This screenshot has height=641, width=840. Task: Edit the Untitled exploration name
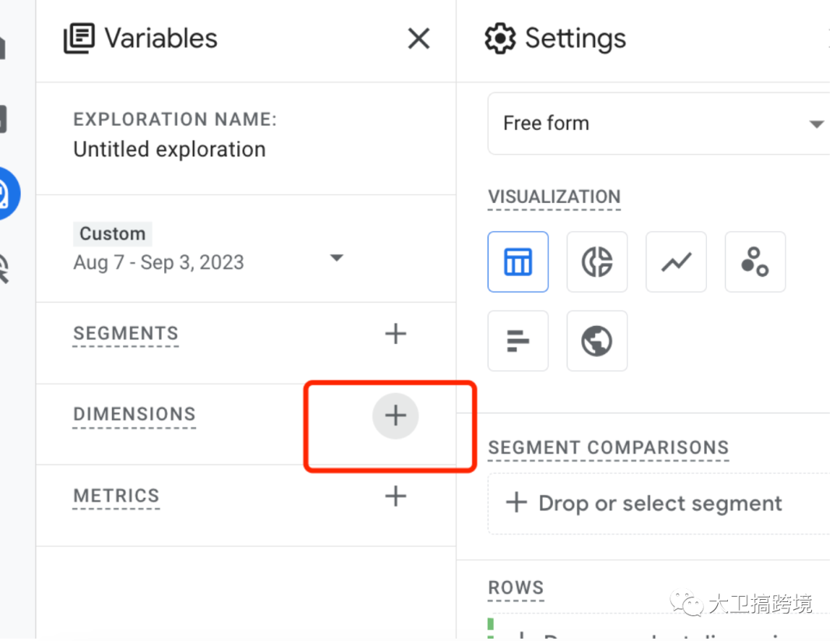pos(170,149)
